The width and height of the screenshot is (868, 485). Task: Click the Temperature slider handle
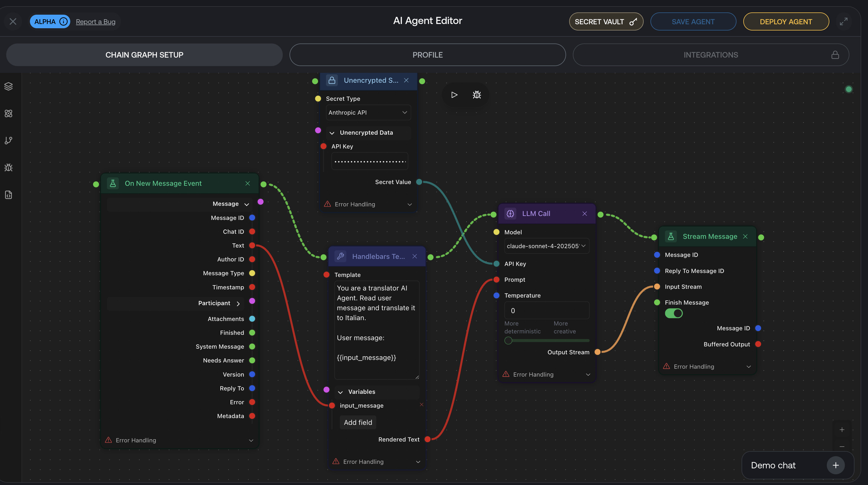508,340
